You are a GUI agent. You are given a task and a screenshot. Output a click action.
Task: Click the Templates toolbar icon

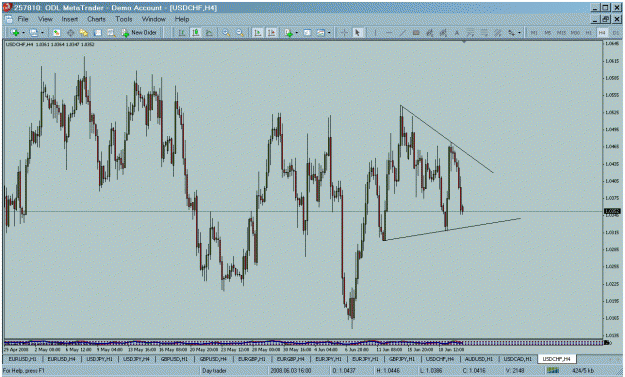321,33
